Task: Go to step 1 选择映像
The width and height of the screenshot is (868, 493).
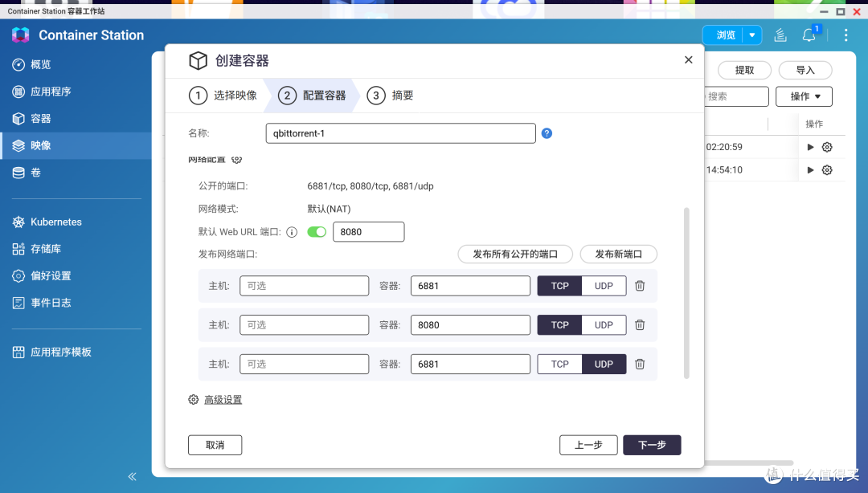Action: [223, 96]
